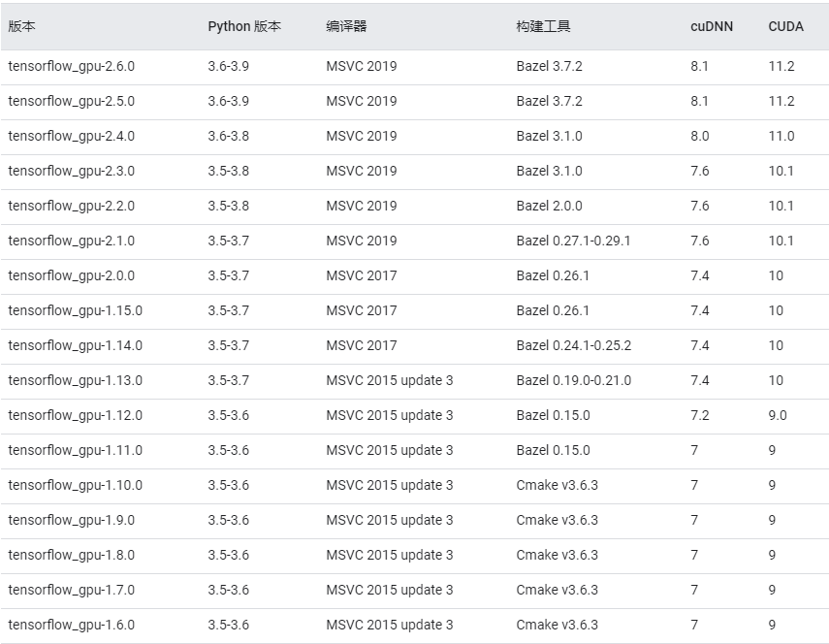Screen dimensions: 829x644
Task: Click Bazel 3.1.0 in the 2.4.0 row
Action: [550, 136]
